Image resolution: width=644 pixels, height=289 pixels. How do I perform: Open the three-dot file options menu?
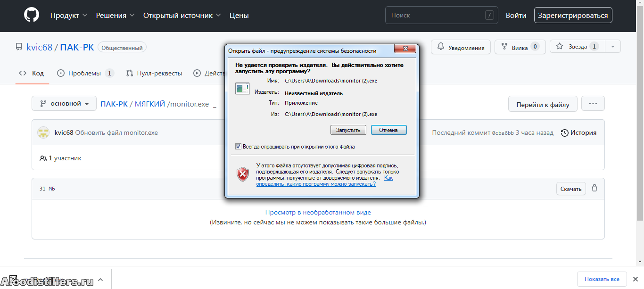click(593, 103)
